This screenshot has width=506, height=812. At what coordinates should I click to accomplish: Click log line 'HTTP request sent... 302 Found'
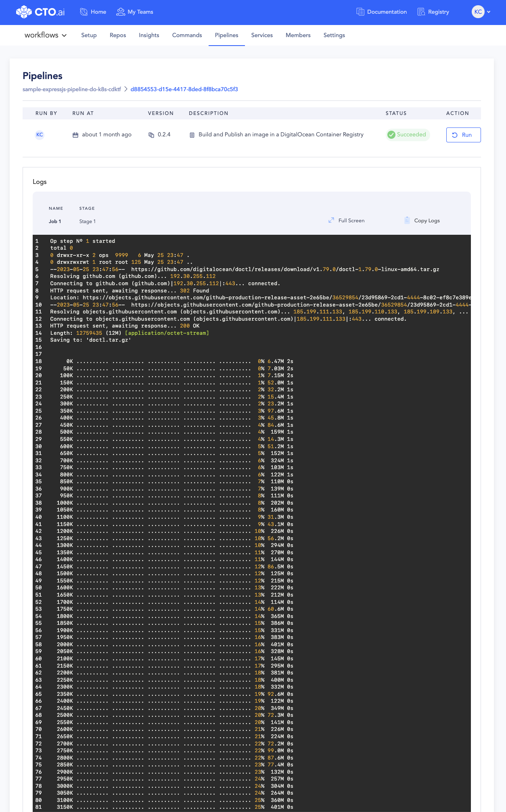click(130, 291)
